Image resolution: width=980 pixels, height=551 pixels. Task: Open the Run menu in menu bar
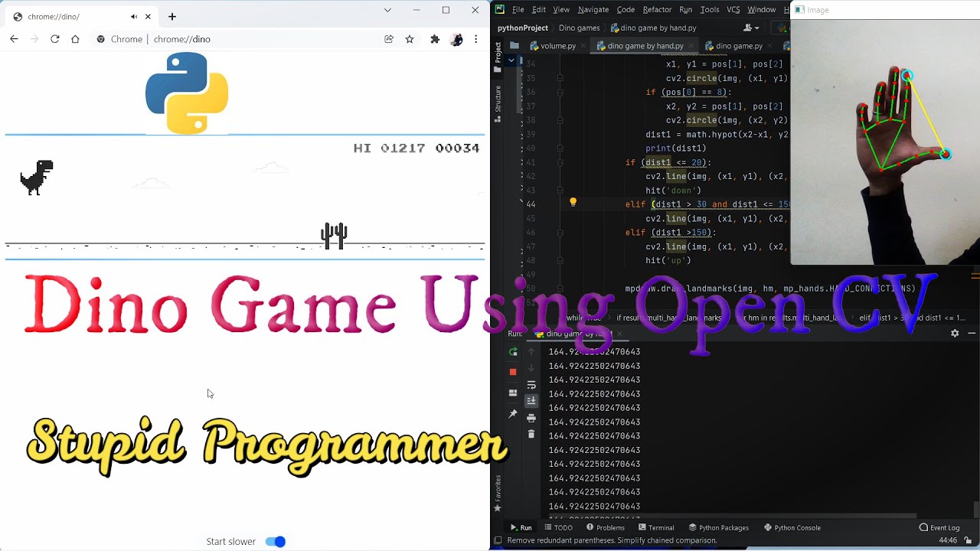[685, 10]
